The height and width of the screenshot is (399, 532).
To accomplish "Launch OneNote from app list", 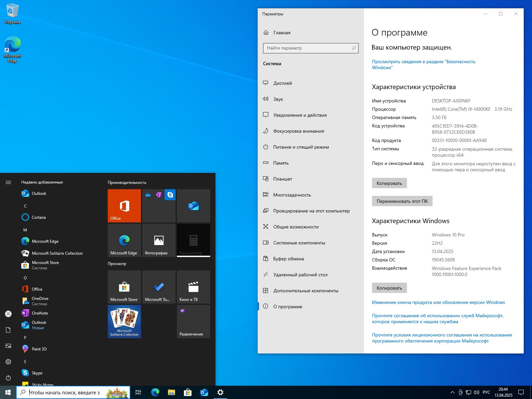I will click(60, 313).
